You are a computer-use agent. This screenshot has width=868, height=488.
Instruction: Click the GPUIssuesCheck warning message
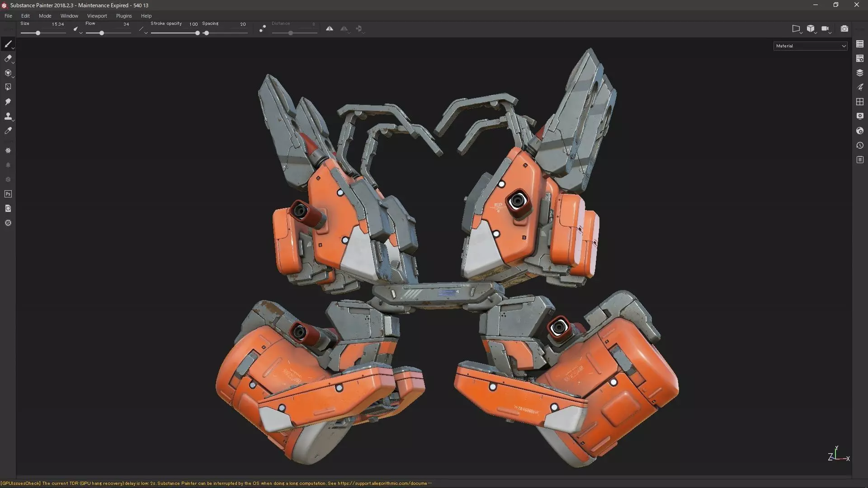[216, 483]
